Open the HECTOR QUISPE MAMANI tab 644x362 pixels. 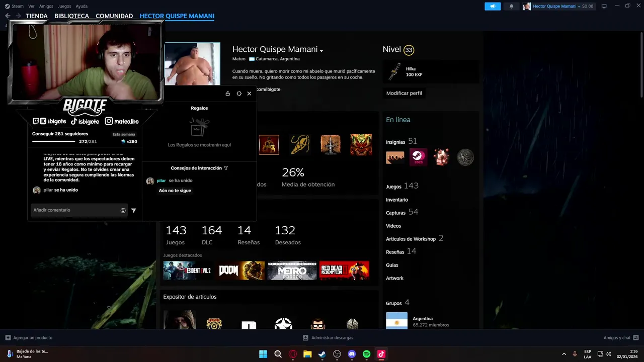pyautogui.click(x=177, y=16)
